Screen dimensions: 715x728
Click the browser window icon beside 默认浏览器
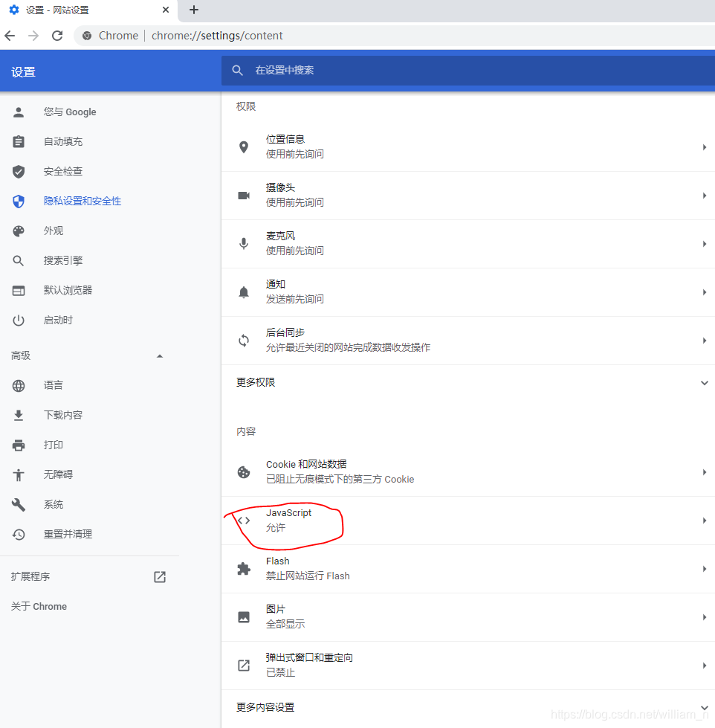(19, 291)
